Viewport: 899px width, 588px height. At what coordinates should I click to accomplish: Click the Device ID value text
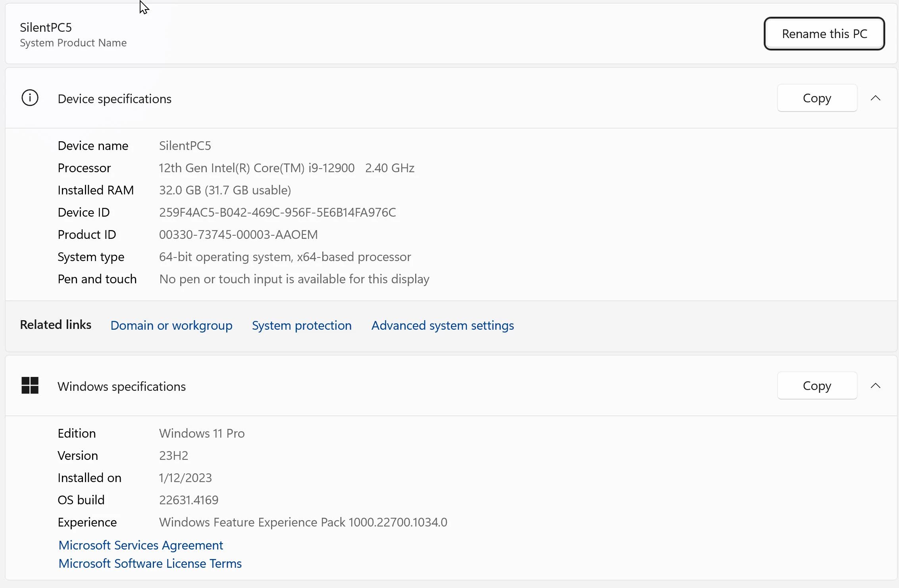[277, 212]
